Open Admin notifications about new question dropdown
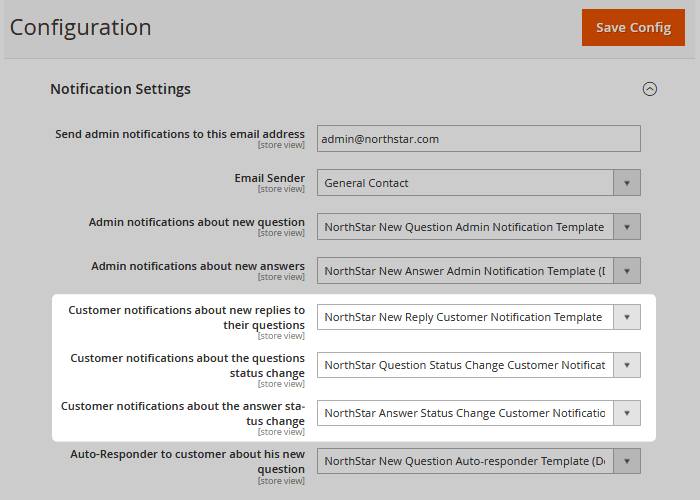Screen dimensions: 700x500 [x=479, y=227]
